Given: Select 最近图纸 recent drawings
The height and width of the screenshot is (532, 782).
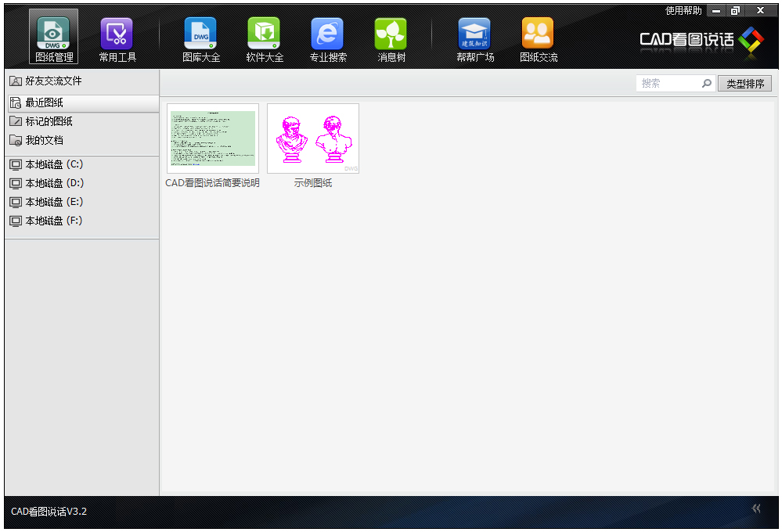Looking at the screenshot, I should pos(83,102).
